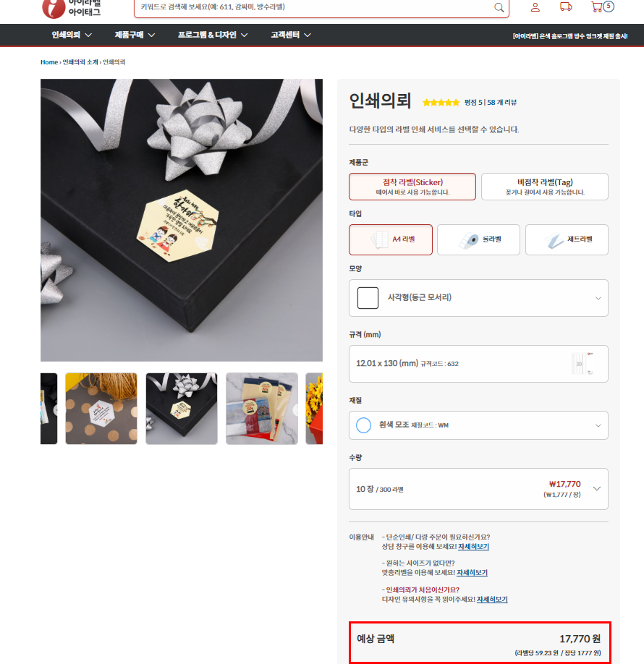Choose the A4 라벨 type option
The width and height of the screenshot is (644, 664).
tap(391, 239)
